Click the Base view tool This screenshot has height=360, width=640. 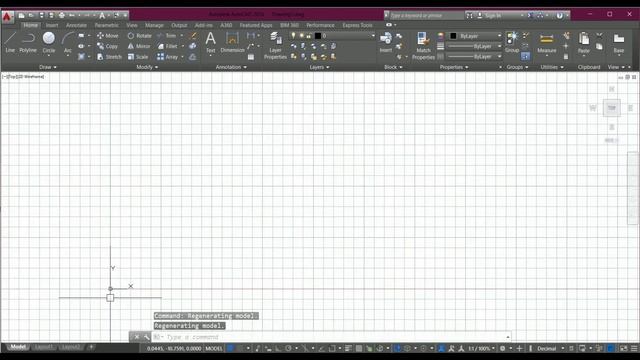(619, 43)
